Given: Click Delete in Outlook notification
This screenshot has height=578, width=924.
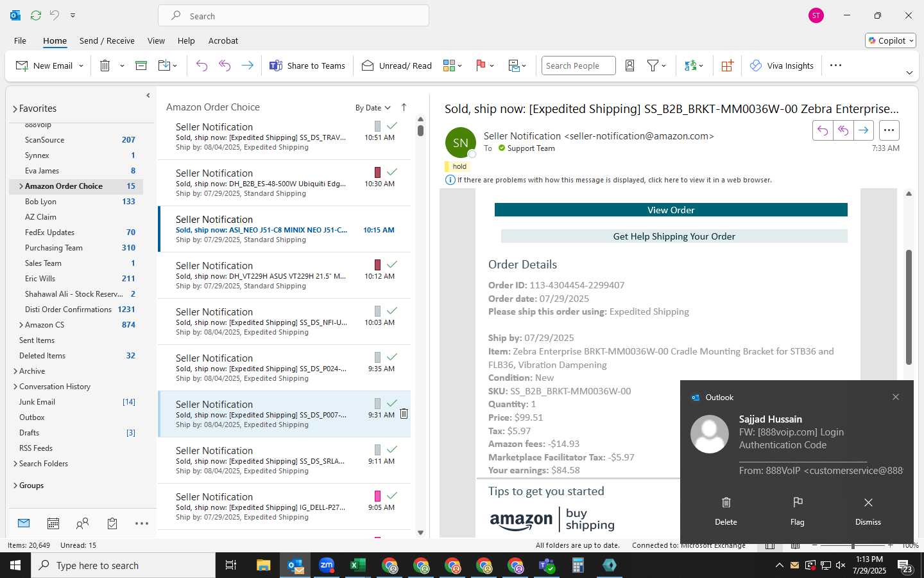Looking at the screenshot, I should coord(726,511).
